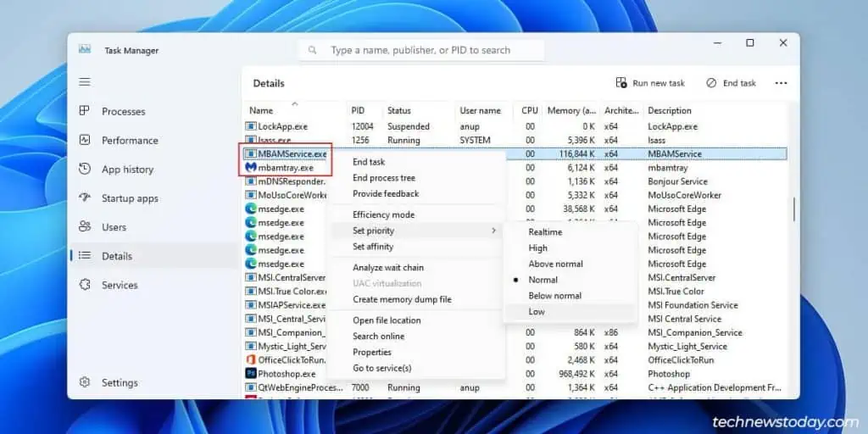Click the QtWebEngineProcess icon

[x=251, y=387]
